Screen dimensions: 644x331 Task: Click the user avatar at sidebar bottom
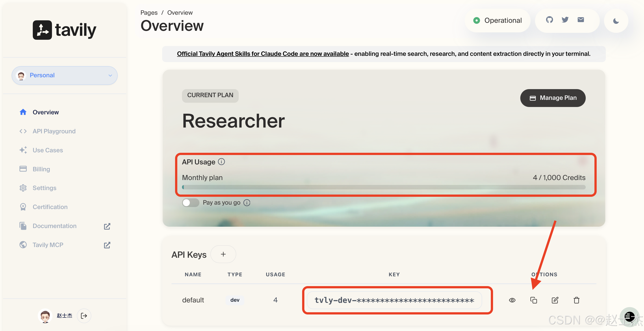pyautogui.click(x=45, y=316)
